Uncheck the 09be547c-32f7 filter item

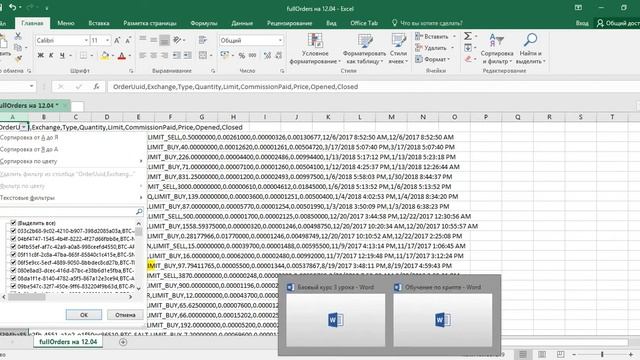coord(13,286)
